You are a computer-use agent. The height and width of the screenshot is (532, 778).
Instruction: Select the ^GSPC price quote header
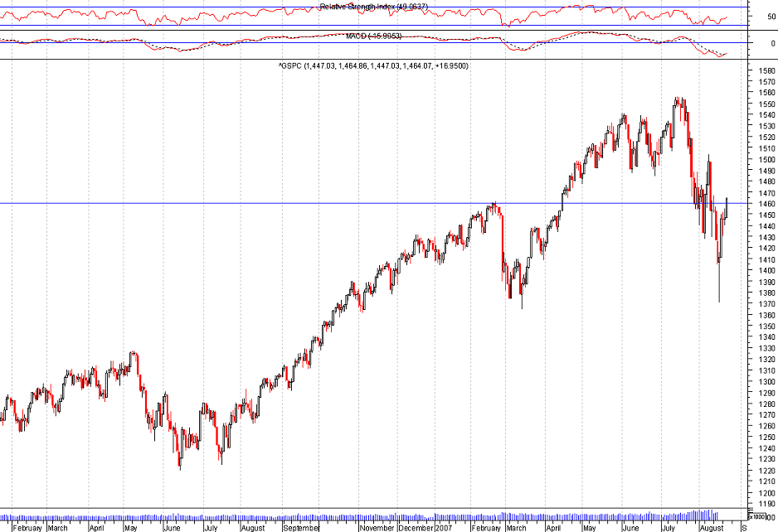pyautogui.click(x=373, y=65)
